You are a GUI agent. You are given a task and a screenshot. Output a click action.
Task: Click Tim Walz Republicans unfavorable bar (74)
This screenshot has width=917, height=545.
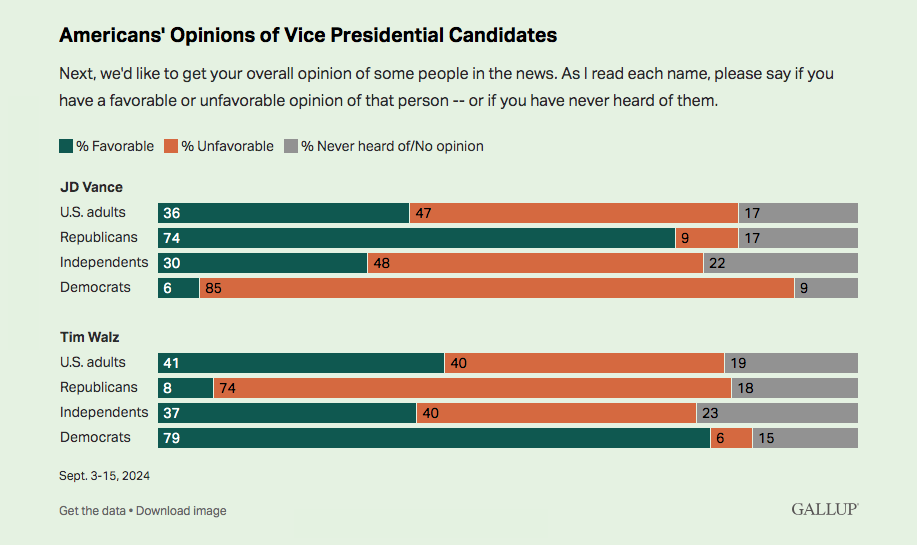pyautogui.click(x=472, y=388)
